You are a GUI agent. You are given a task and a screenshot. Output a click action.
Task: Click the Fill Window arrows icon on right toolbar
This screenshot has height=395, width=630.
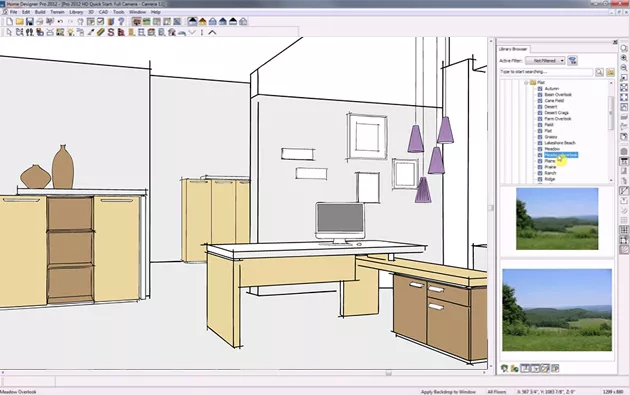tap(624, 87)
